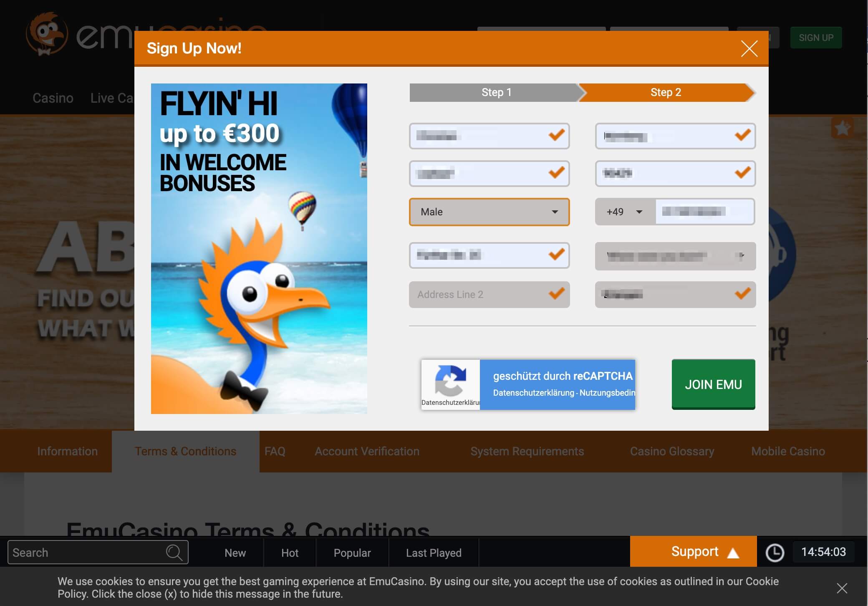Open the Casino Glossary tab
868x606 pixels.
(x=672, y=451)
